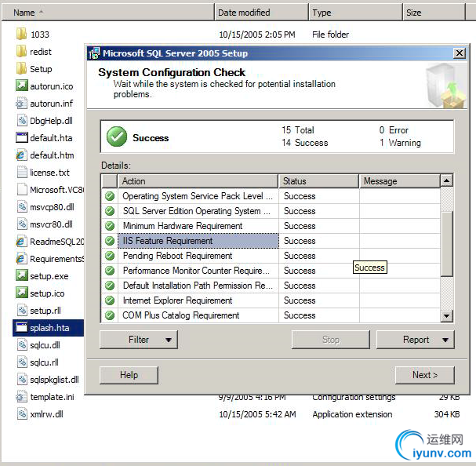This screenshot has width=476, height=466.
Task: Select the sqlcu.dll file icon
Action: (22, 344)
